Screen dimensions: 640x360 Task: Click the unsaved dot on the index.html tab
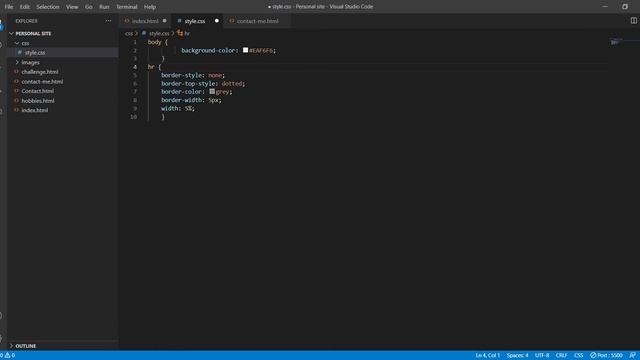(x=164, y=21)
